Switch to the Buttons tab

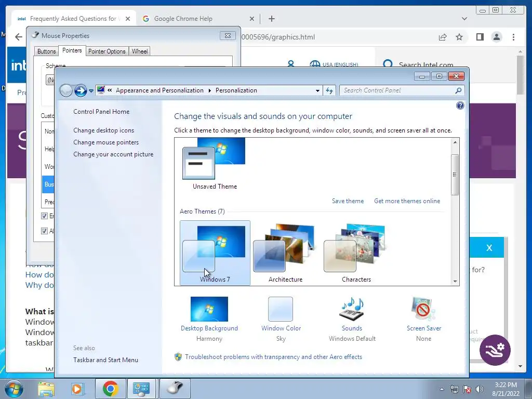46,51
